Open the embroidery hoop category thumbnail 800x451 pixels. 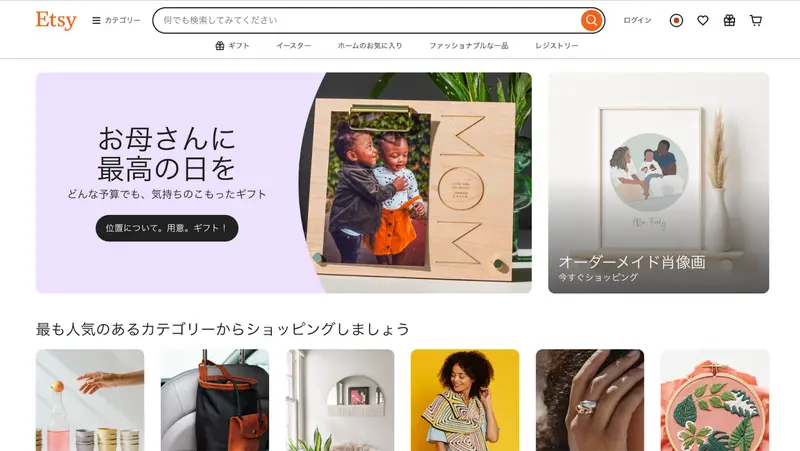click(715, 400)
